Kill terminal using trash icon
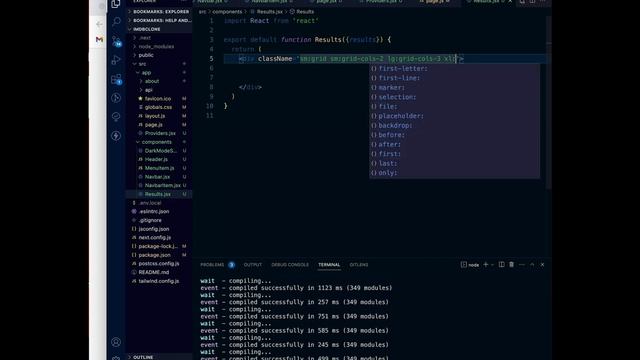The height and width of the screenshot is (360, 640). 511,264
